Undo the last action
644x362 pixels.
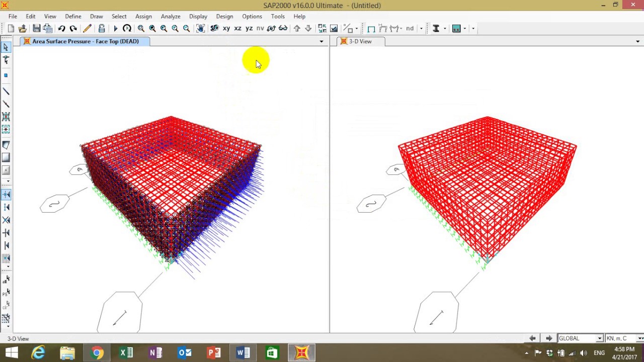61,29
